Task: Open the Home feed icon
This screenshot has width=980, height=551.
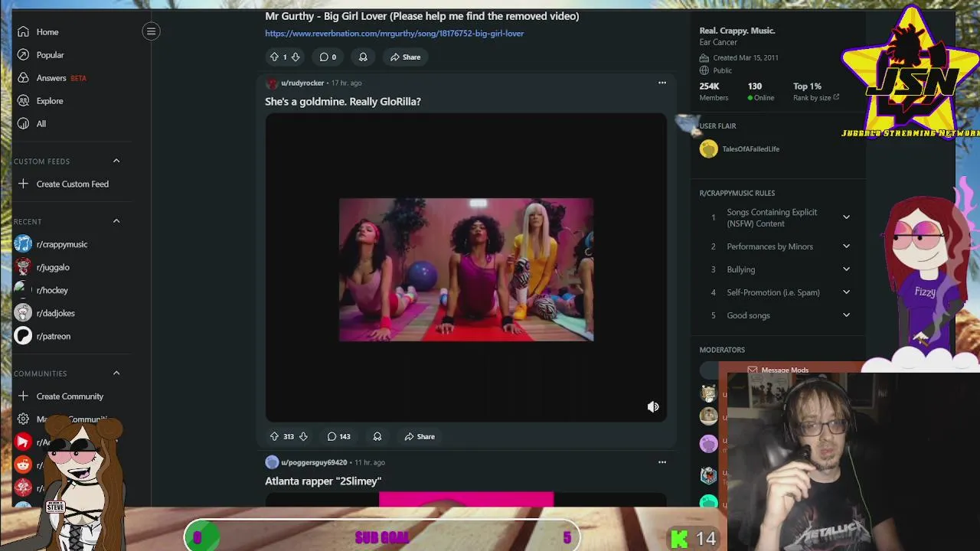Action: (x=23, y=32)
